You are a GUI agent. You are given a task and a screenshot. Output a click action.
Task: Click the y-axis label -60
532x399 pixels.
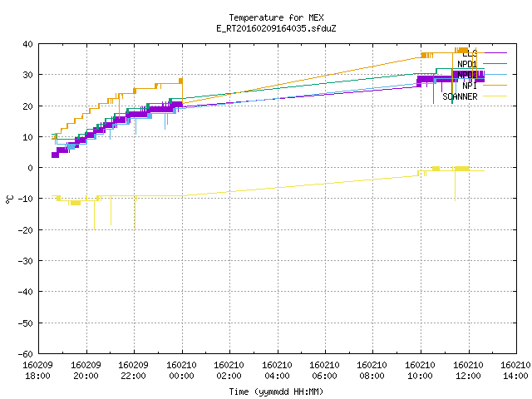click(x=26, y=354)
